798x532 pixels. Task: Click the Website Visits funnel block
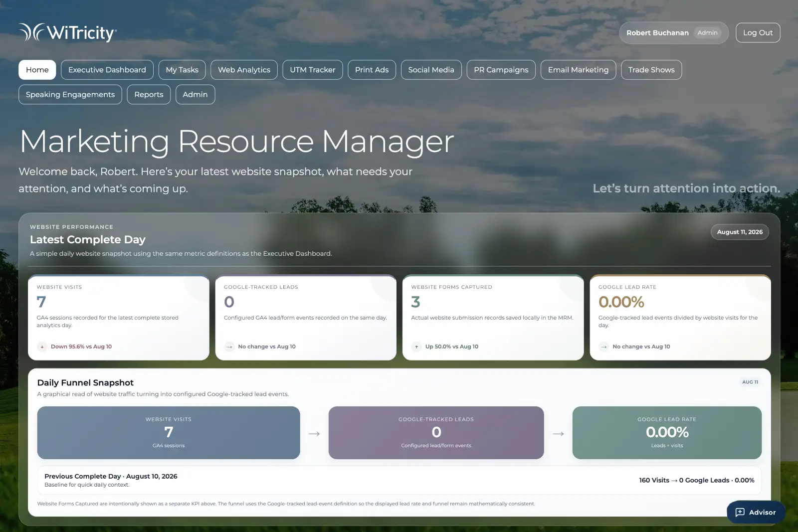[169, 433]
